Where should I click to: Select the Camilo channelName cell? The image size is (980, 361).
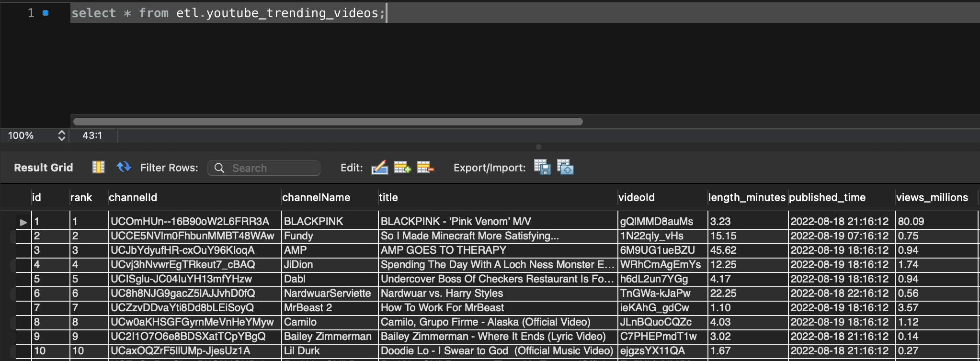pos(330,322)
